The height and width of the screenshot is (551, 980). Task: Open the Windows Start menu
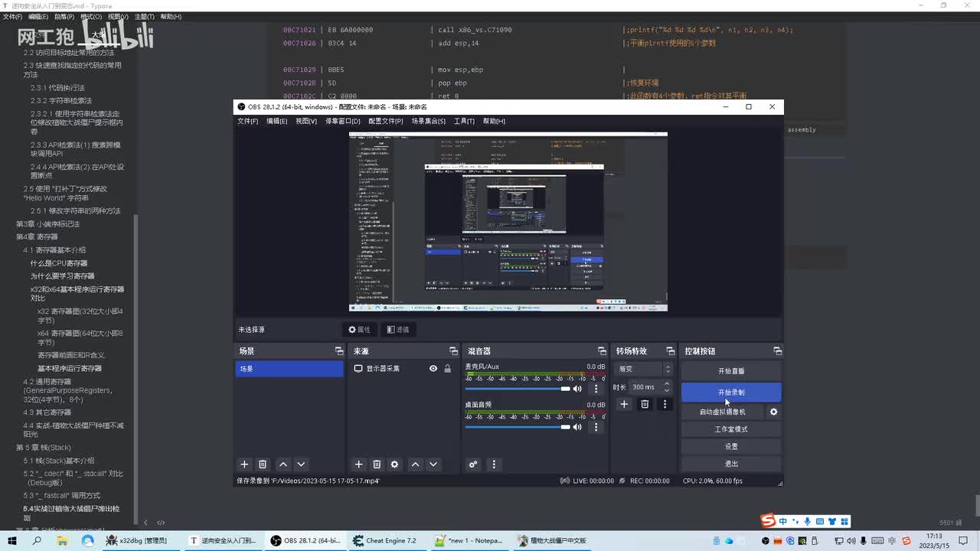12,540
